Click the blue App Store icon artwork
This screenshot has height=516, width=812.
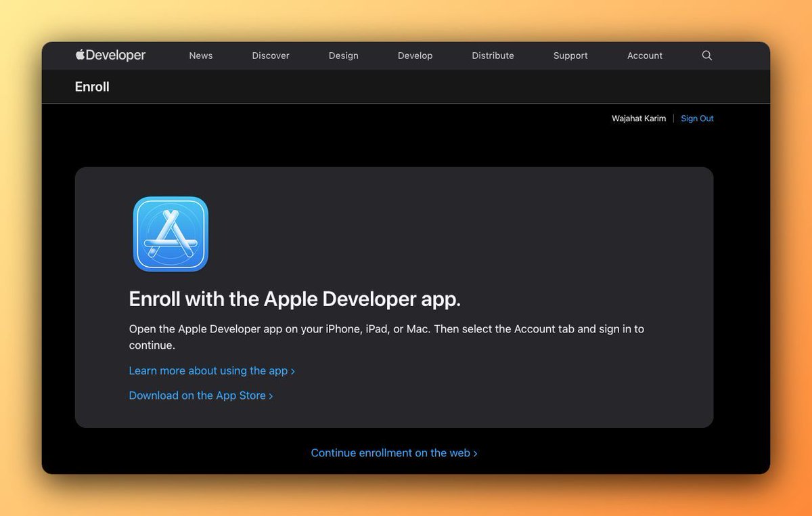point(170,233)
